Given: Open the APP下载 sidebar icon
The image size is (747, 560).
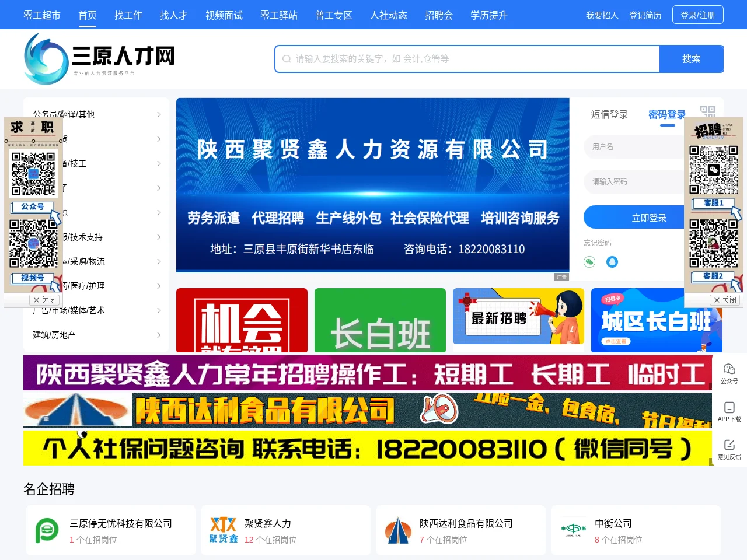Looking at the screenshot, I should [729, 411].
